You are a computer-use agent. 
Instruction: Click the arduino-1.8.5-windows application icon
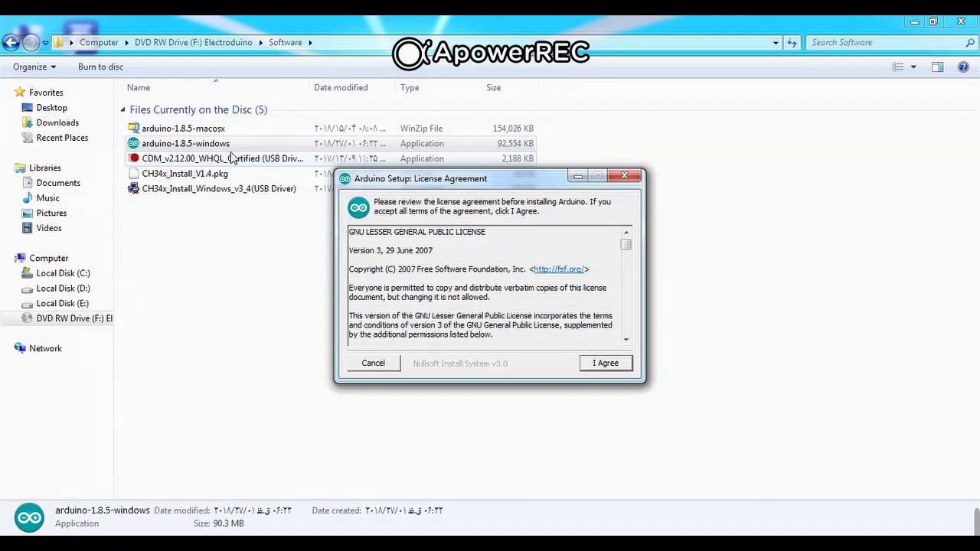134,144
